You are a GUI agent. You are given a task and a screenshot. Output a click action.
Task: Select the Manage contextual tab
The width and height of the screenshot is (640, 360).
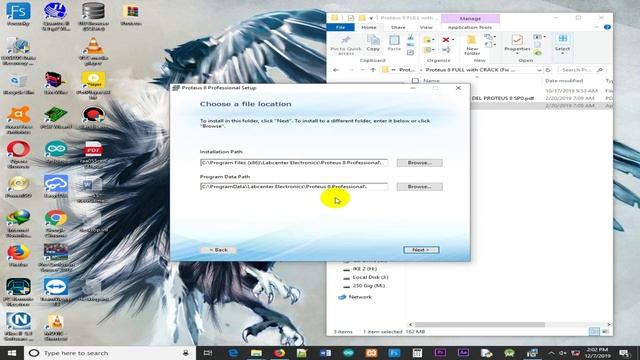pos(470,19)
